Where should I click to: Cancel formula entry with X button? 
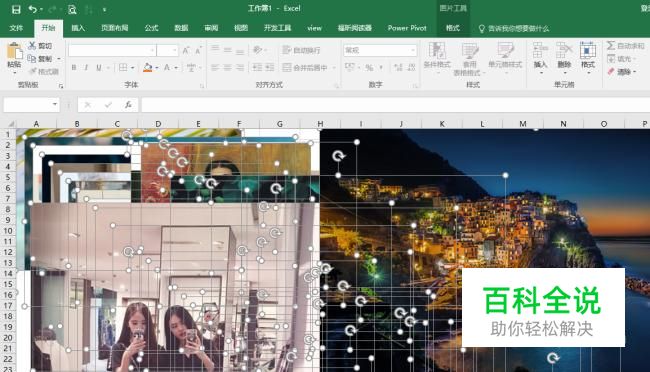pos(87,105)
